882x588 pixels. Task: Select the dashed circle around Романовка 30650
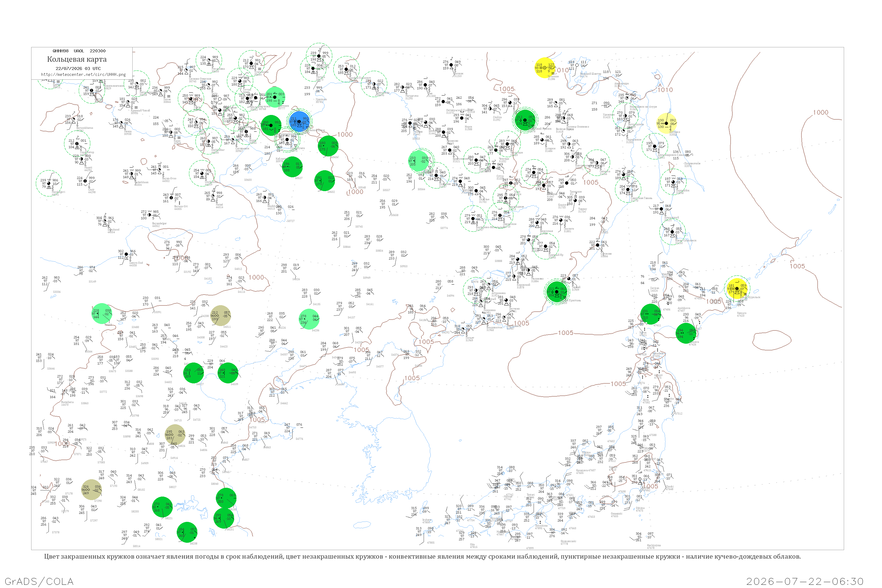[x=209, y=60]
